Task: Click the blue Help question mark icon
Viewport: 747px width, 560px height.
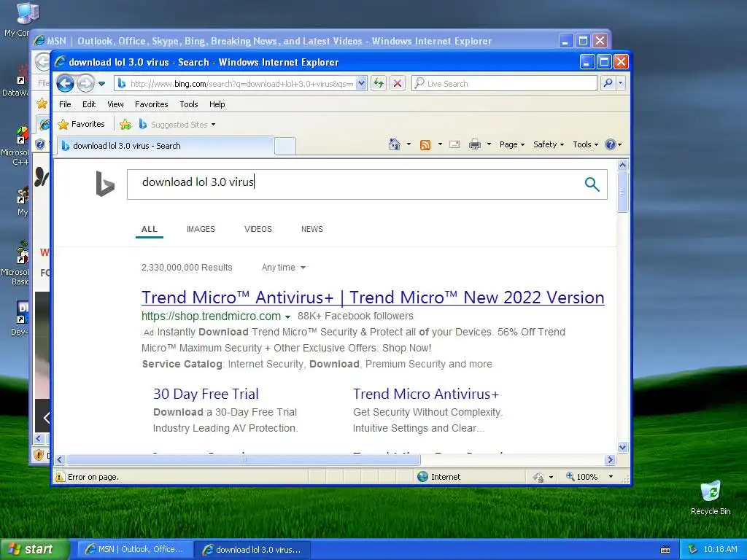Action: 611,144
